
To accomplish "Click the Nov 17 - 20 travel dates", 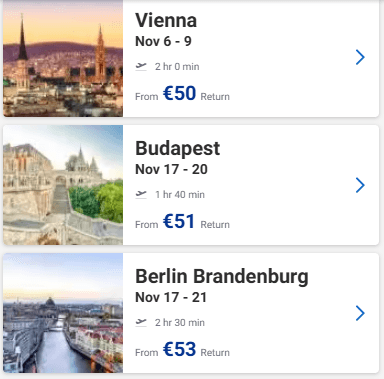I will coord(171,169).
